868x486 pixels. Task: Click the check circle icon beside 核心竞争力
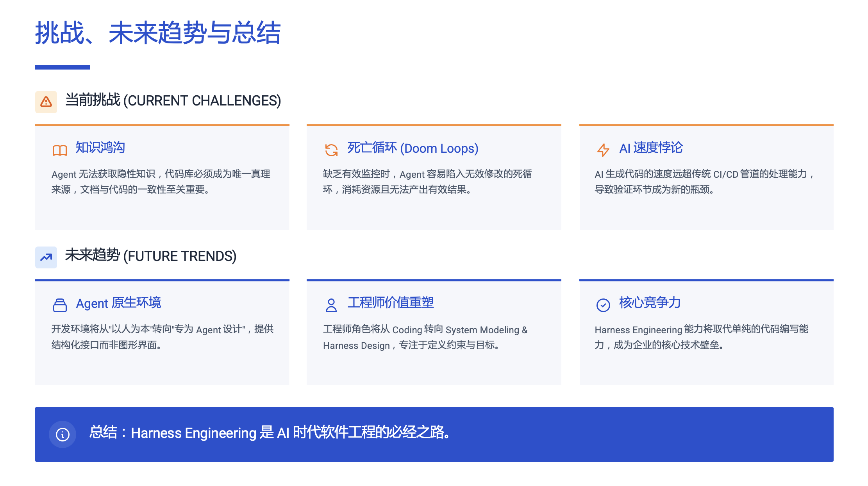(603, 305)
